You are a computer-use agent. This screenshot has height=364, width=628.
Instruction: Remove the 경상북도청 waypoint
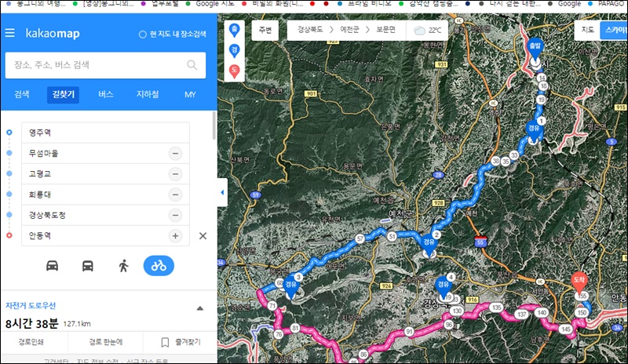point(175,216)
